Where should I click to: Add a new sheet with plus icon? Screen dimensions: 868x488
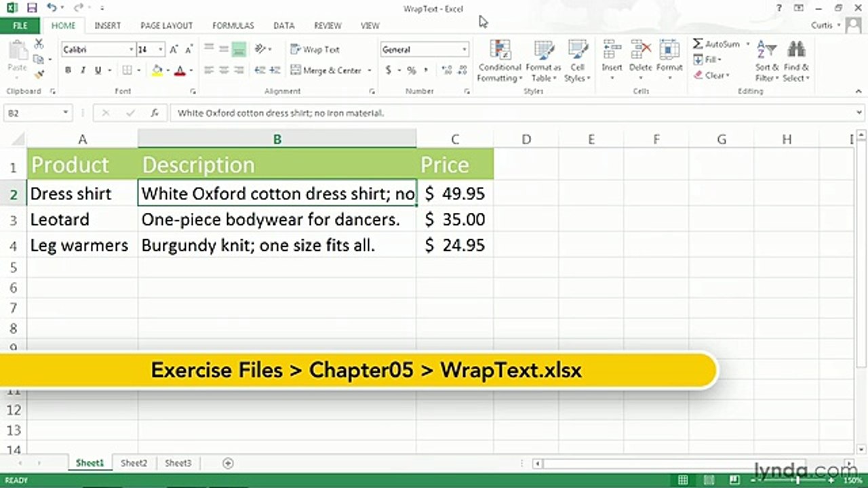[228, 464]
